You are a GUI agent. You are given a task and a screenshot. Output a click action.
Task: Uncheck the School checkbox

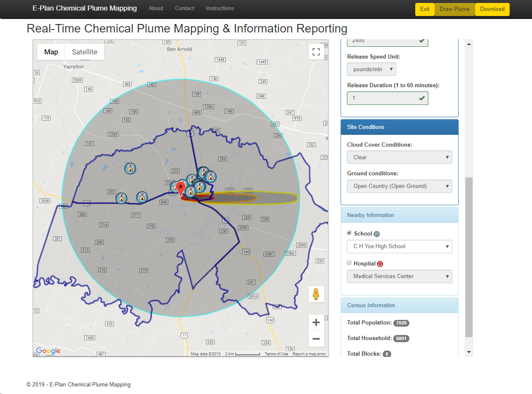[349, 233]
